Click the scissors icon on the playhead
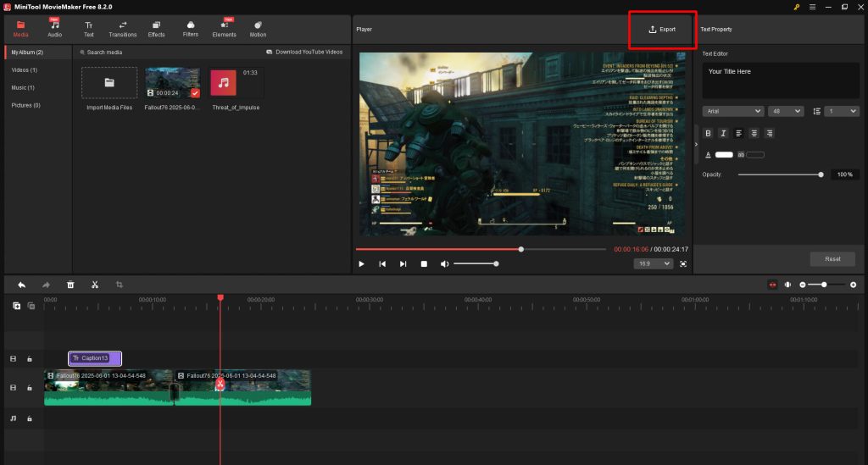This screenshot has width=868, height=465. click(x=220, y=383)
